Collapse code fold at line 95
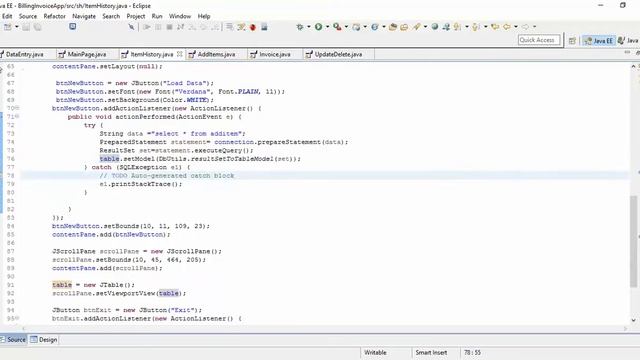640x360 pixels. [18, 318]
